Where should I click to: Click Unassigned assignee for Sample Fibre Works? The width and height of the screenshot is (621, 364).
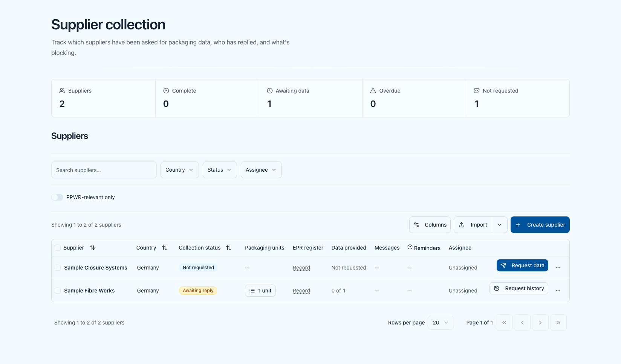click(x=463, y=291)
